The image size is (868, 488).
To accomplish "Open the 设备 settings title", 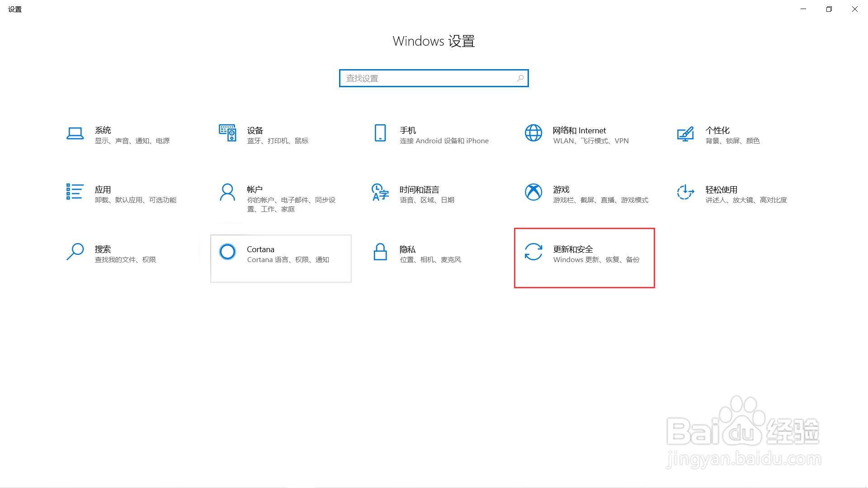I will 255,130.
